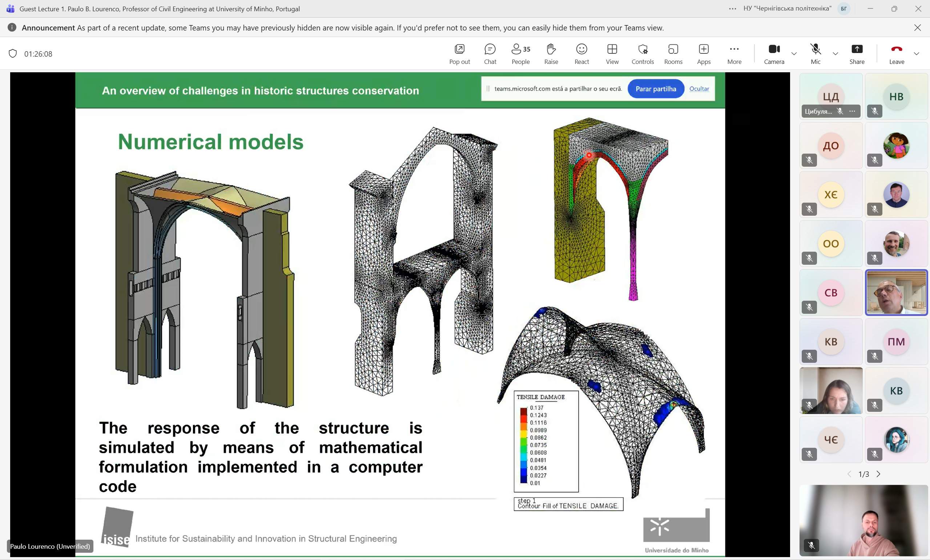The height and width of the screenshot is (560, 930).
Task: Open the Apps add panel
Action: [x=704, y=53]
